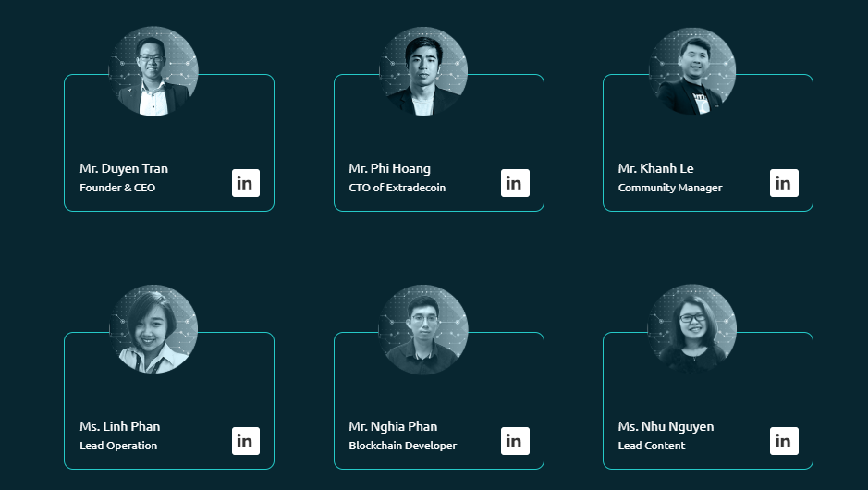Click Ms. Nhu Nguyen's profile photo
Screen dimensions: 868x490
(692, 329)
